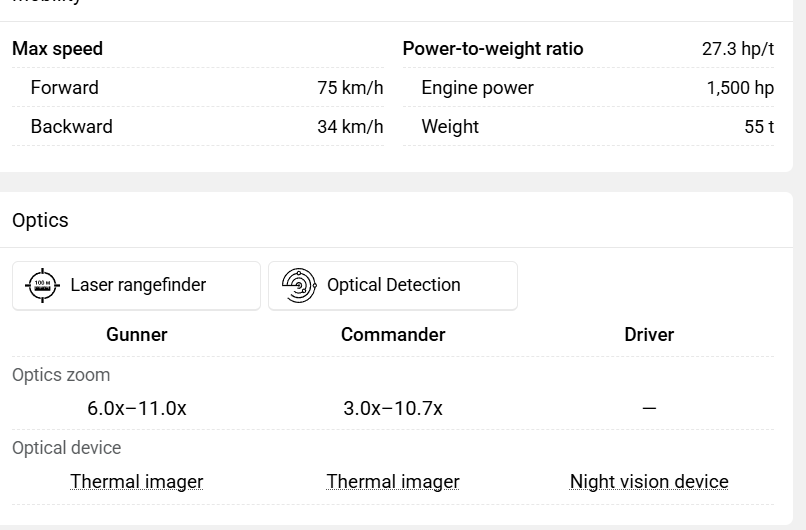806x530 pixels.
Task: Click the Max speed label
Action: pyautogui.click(x=58, y=49)
